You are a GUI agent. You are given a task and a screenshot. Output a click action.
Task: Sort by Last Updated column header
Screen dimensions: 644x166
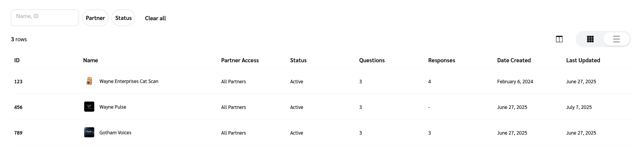[x=583, y=60]
